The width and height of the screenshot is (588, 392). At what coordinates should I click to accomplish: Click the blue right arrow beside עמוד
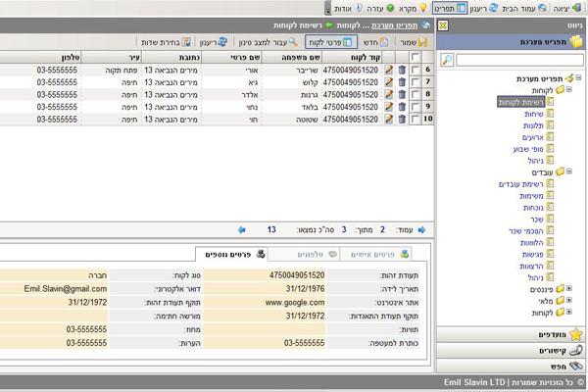421,230
